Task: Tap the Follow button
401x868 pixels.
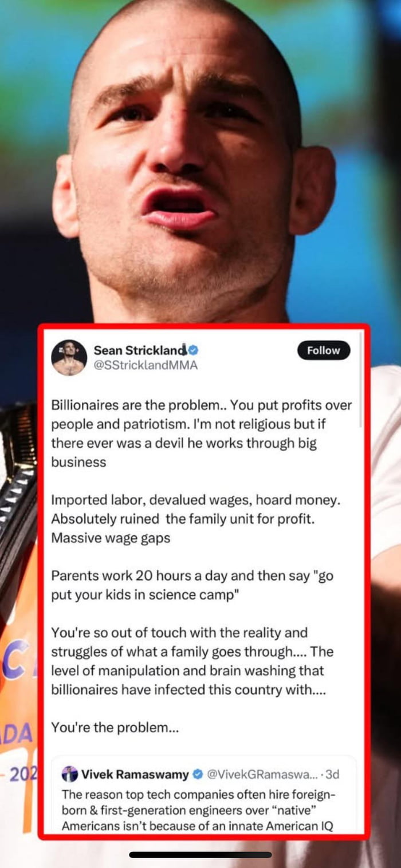Action: tap(324, 350)
